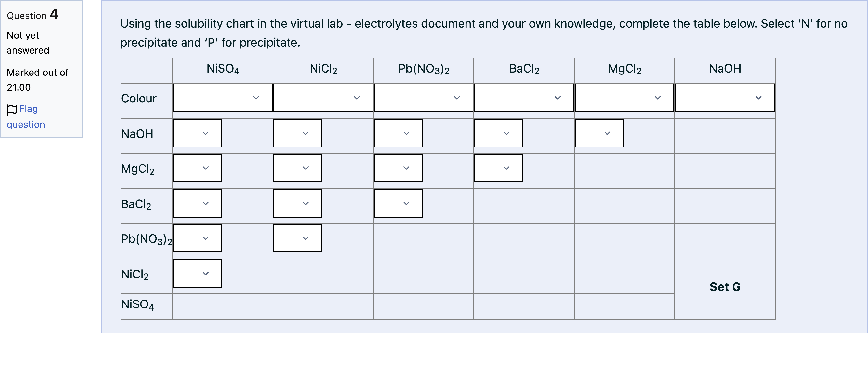Expand the Colour dropdown under Pb(NO3)2
The width and height of the screenshot is (868, 365).
click(x=424, y=98)
